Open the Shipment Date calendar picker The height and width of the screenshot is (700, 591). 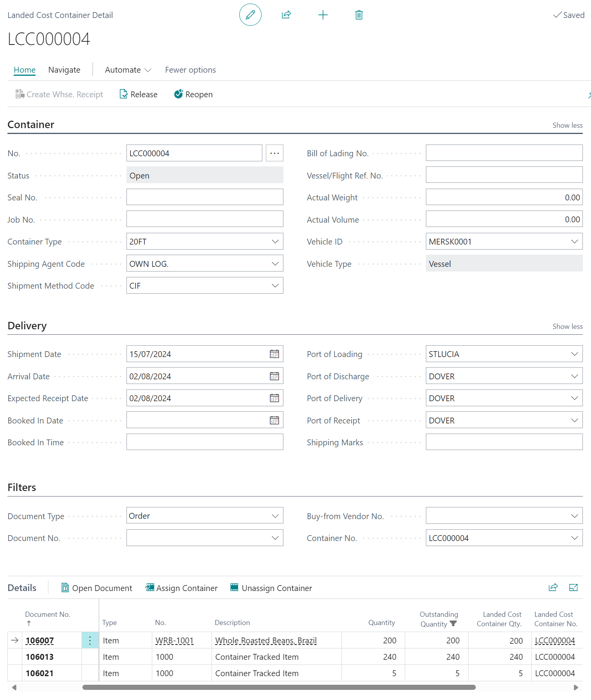click(x=274, y=354)
